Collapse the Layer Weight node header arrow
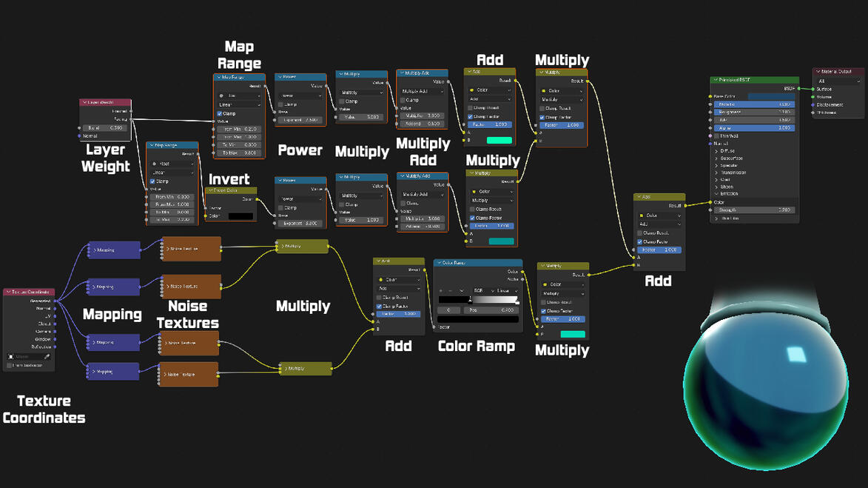Image resolution: width=868 pixels, height=488 pixels. [x=84, y=102]
